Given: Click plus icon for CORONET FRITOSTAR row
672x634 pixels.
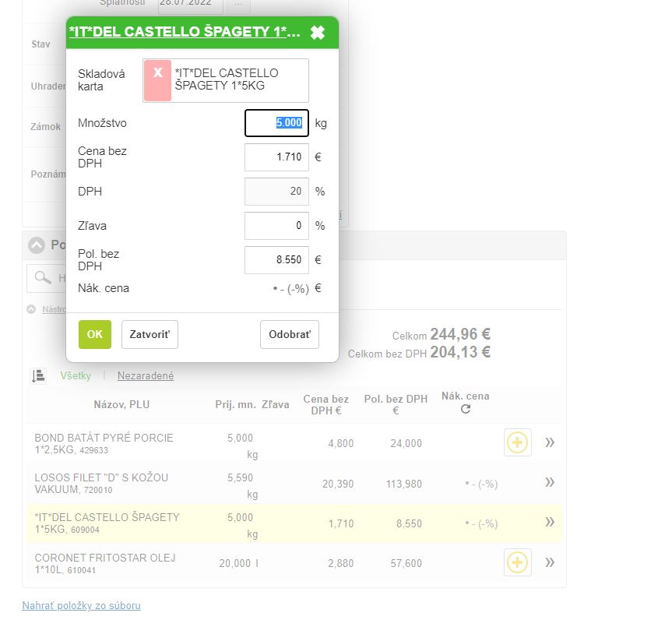Looking at the screenshot, I should [518, 562].
